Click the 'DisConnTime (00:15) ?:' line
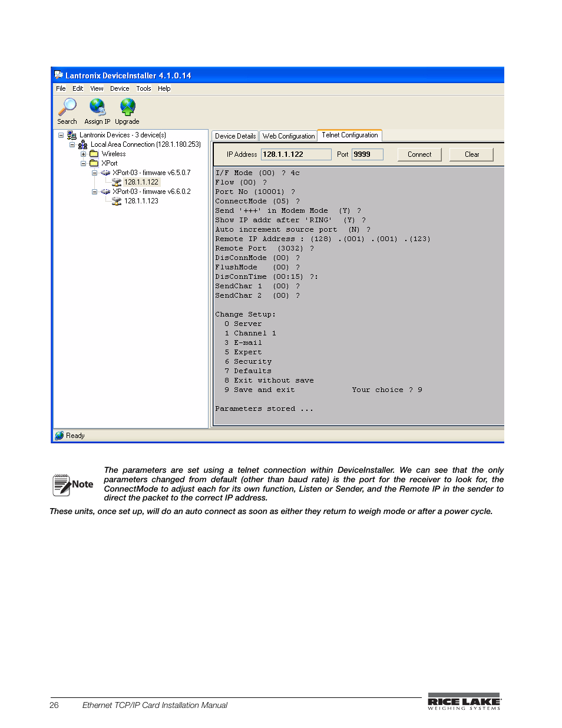Viewport: 562px width, 728px height. point(266,276)
